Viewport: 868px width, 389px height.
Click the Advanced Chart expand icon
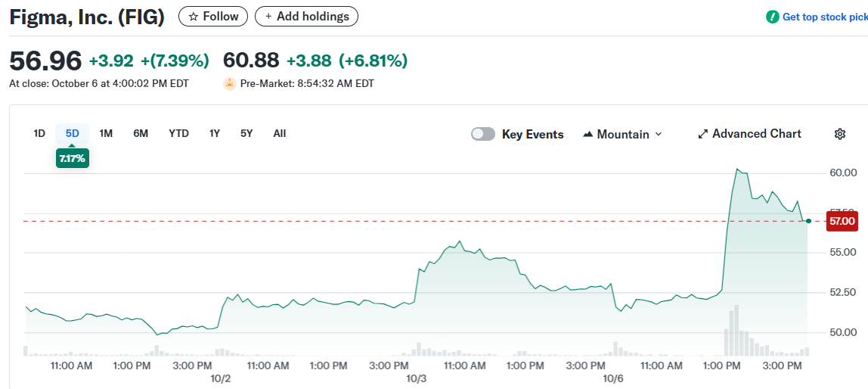tap(702, 134)
